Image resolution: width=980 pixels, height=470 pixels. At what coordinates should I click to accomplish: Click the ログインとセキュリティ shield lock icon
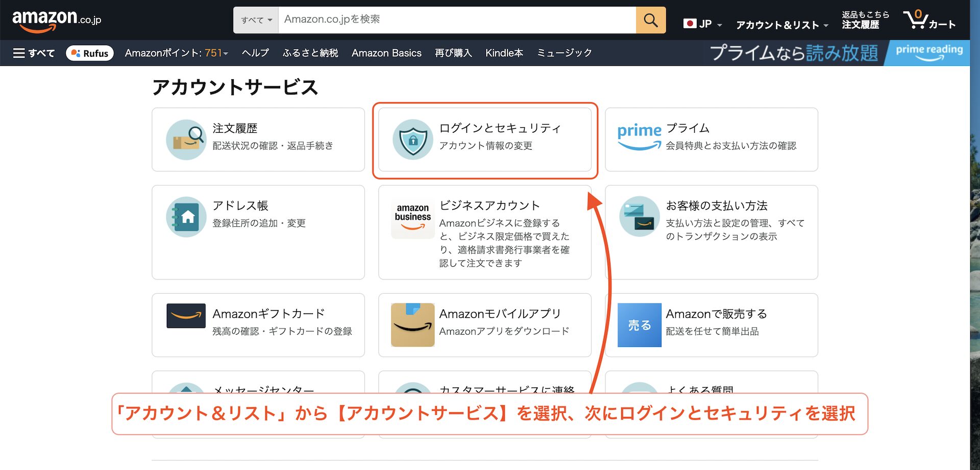pos(412,139)
